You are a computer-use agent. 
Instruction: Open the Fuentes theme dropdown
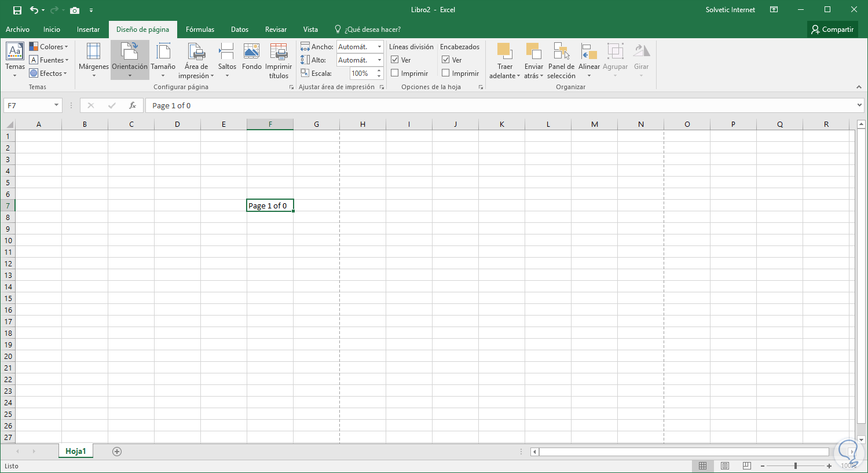point(49,60)
